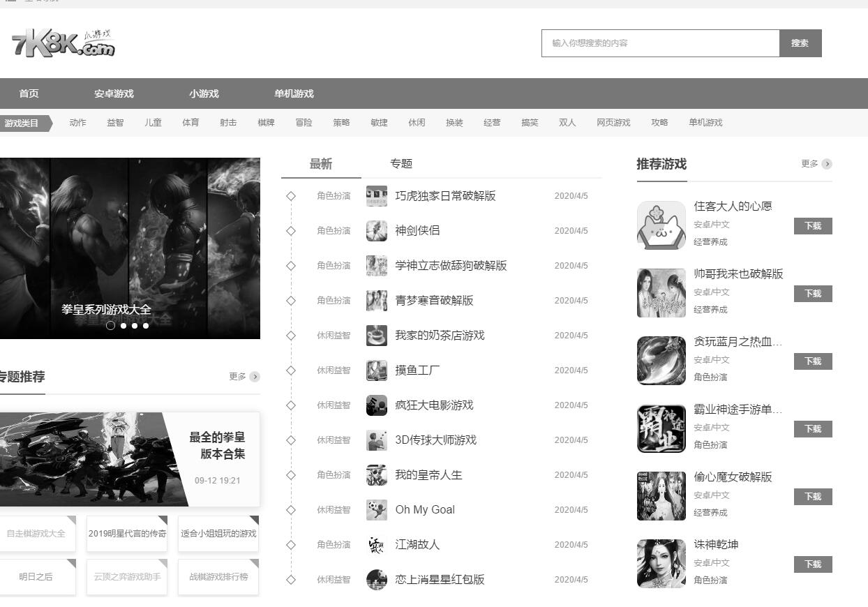The width and height of the screenshot is (868, 607).
Task: Select the second carousel slide dot
Action: click(x=124, y=325)
